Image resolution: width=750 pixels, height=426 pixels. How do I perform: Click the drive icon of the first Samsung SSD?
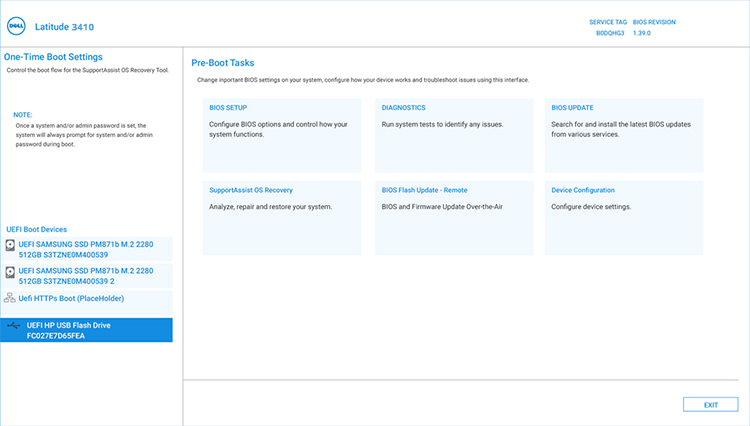coord(10,244)
